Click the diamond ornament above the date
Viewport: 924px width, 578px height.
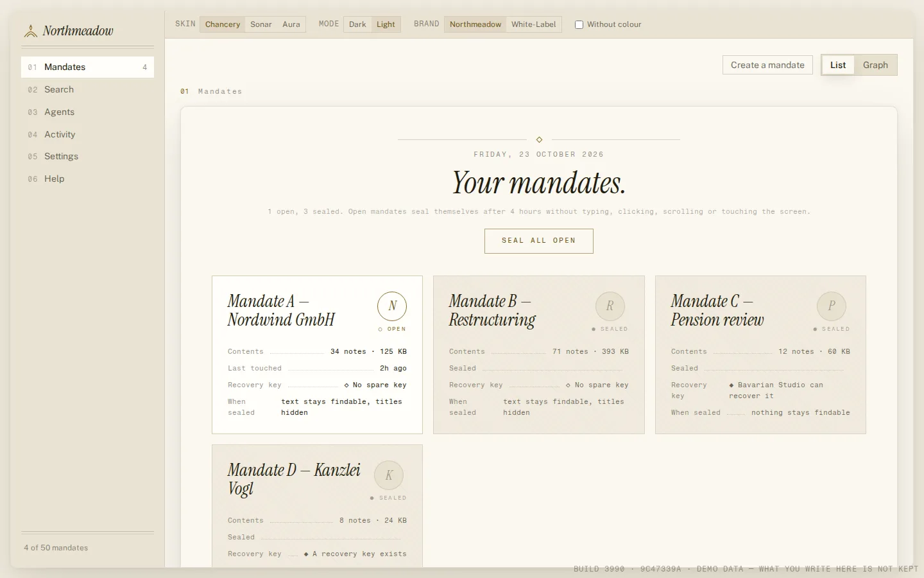(539, 139)
